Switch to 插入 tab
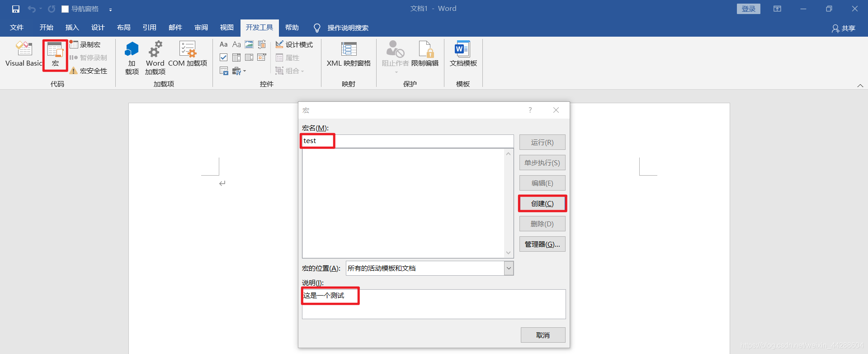 click(x=72, y=28)
